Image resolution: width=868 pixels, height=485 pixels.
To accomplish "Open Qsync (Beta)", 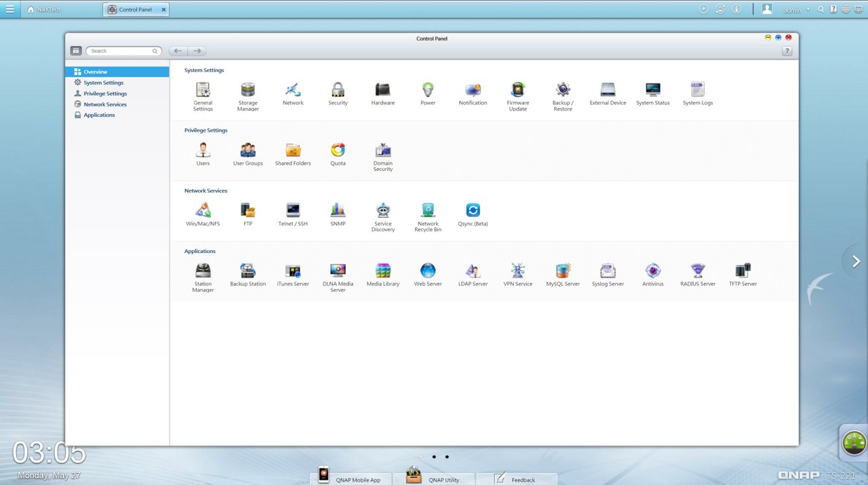I will [473, 214].
